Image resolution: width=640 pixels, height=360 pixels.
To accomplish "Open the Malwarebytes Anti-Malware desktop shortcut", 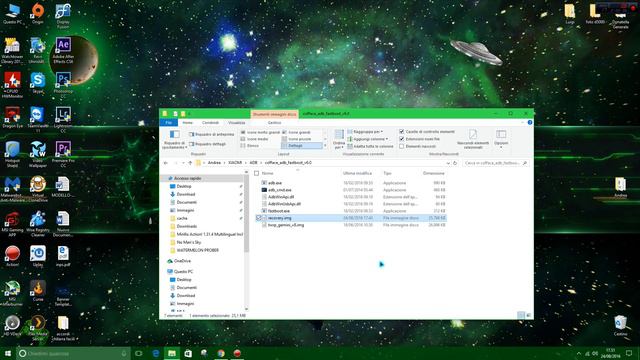I will click(12, 189).
